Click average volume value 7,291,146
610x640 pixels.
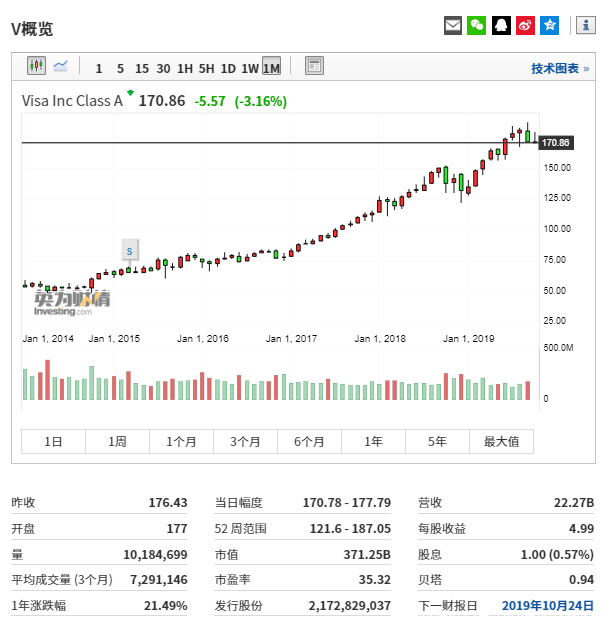(159, 580)
